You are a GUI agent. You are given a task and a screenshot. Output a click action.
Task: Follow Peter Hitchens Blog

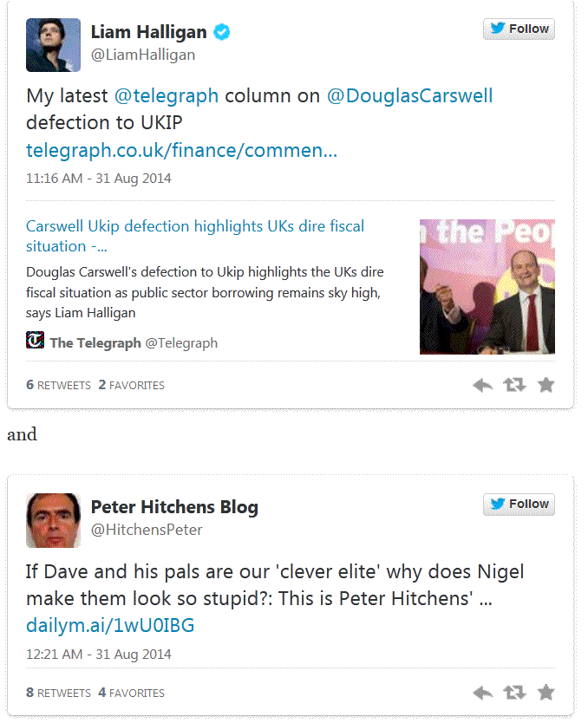click(x=519, y=504)
